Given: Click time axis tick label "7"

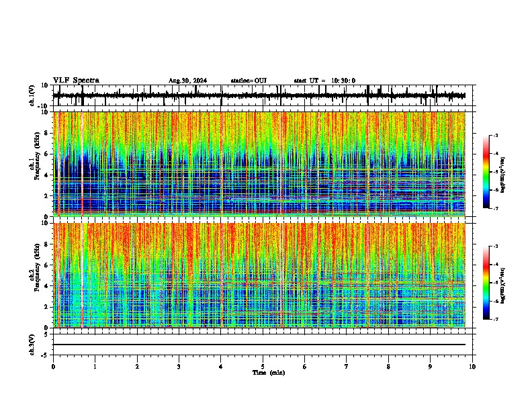Looking at the screenshot, I should [x=347, y=367].
